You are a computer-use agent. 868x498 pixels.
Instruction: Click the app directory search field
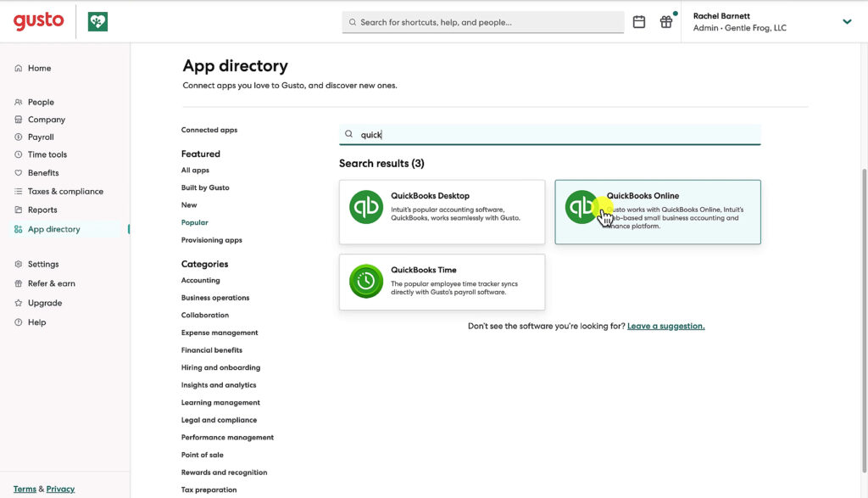[x=551, y=133]
